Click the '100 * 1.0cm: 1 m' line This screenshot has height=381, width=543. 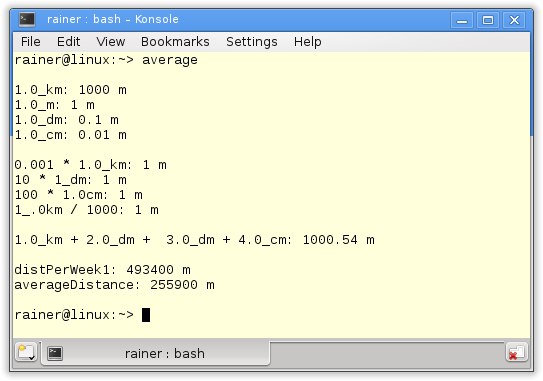[79, 195]
